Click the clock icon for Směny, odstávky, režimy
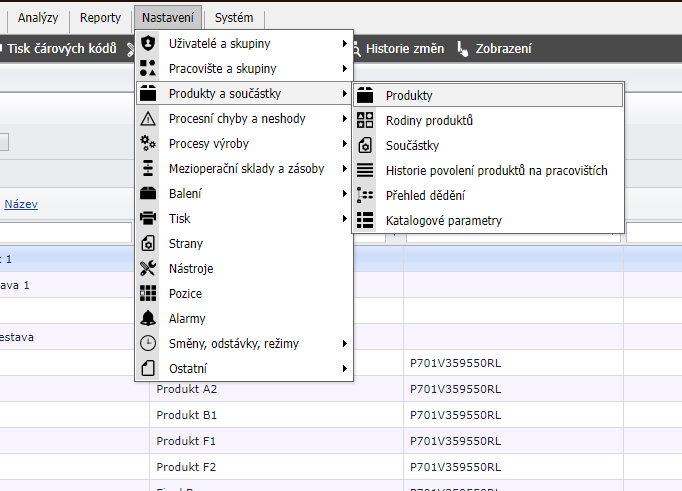This screenshot has height=491, width=682. pyautogui.click(x=148, y=344)
